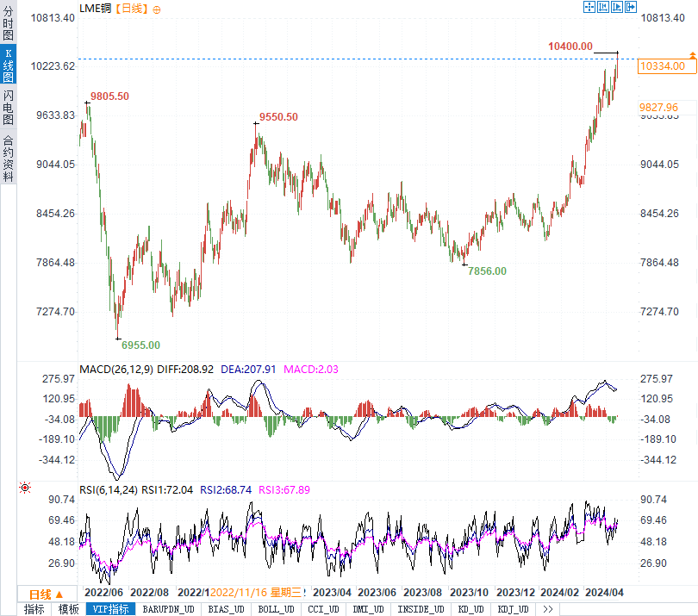Image resolution: width=698 pixels, height=616 pixels.
Task: Click the left axis 7274.70 price label
Action: click(x=55, y=312)
